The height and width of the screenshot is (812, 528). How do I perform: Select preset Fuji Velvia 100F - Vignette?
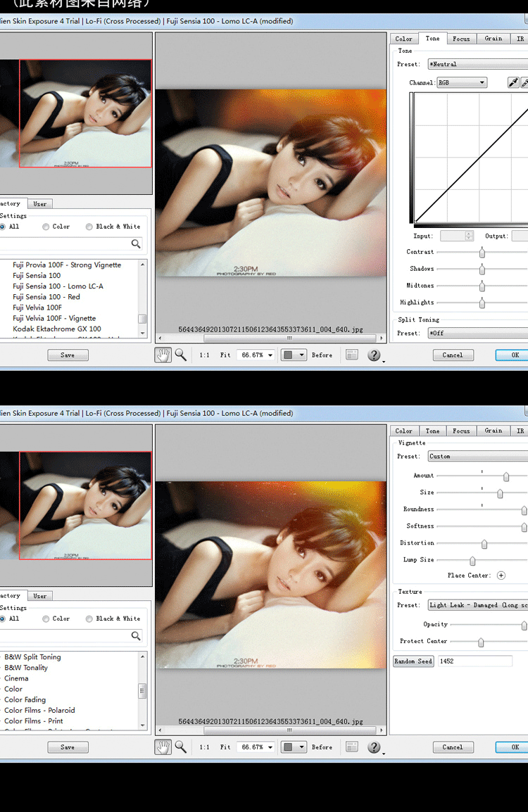pos(54,318)
